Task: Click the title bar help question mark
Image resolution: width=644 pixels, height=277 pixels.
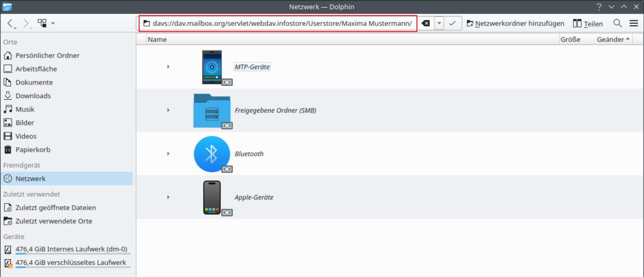Action: pos(599,7)
